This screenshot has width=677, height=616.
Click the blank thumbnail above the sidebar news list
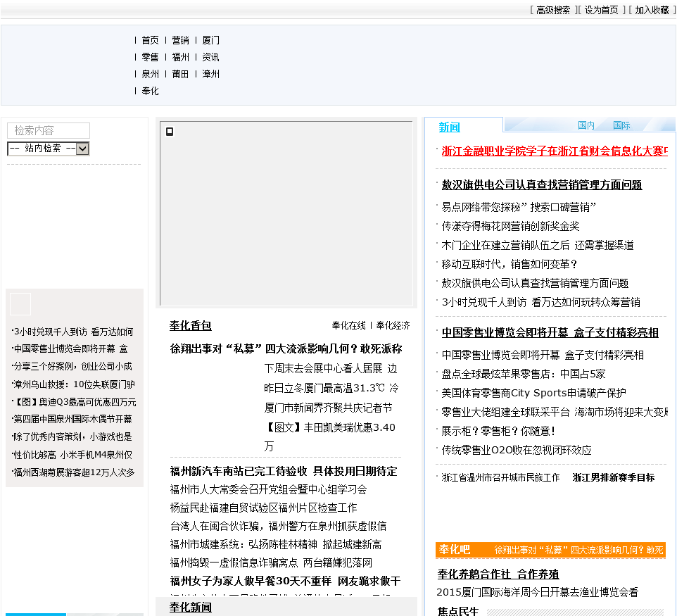pyautogui.click(x=20, y=304)
